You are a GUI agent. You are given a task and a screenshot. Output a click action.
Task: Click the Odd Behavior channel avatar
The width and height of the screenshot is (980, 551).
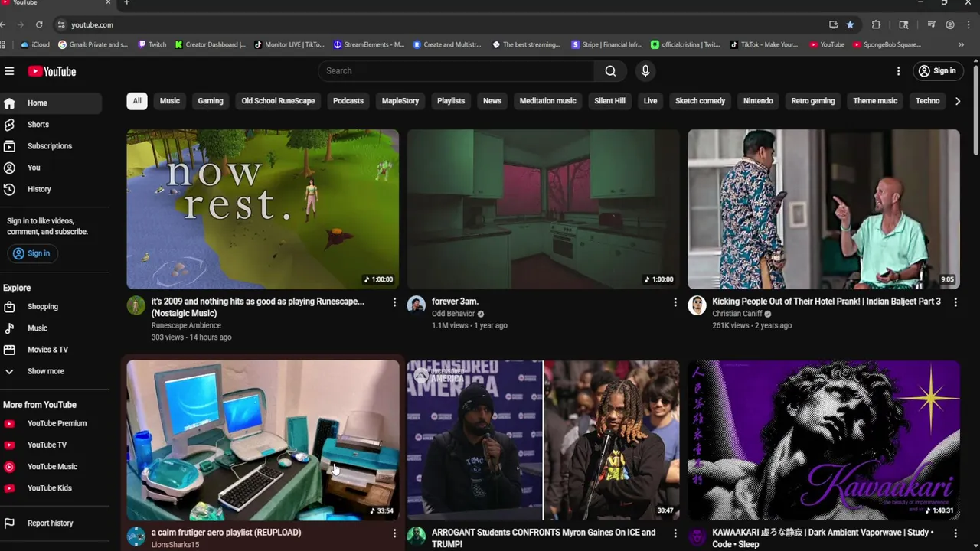point(416,305)
